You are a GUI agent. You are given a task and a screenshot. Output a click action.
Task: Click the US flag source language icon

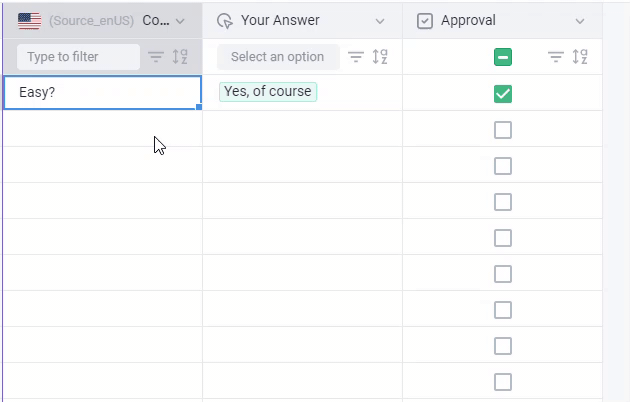coord(29,20)
